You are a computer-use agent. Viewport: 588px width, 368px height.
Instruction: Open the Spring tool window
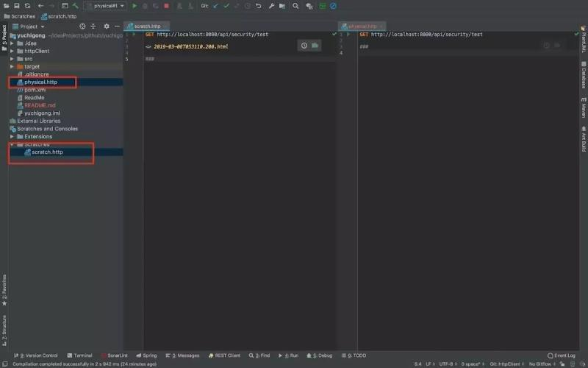click(146, 355)
